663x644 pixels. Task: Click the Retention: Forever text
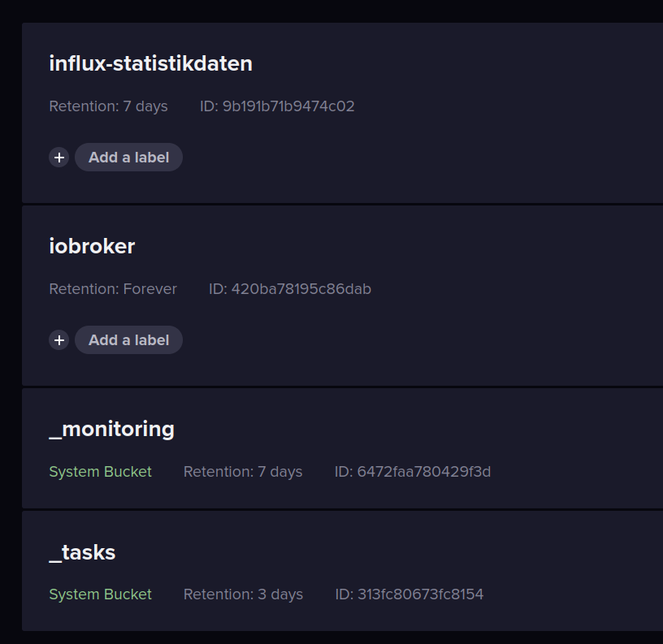(x=113, y=289)
